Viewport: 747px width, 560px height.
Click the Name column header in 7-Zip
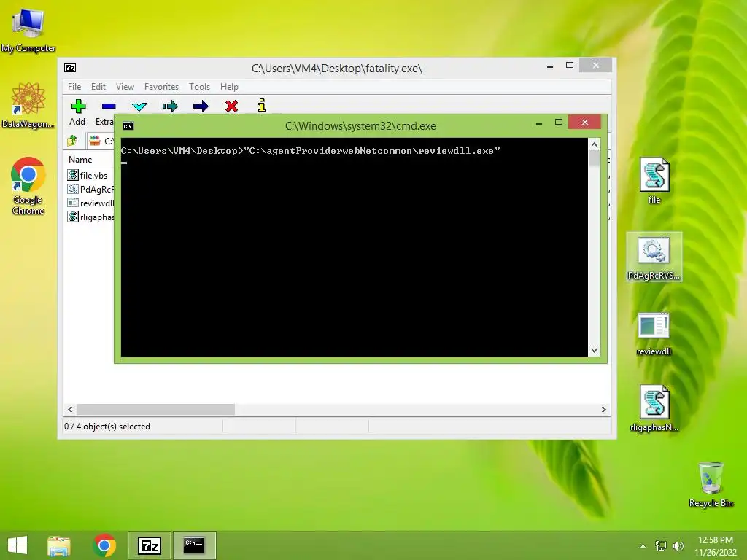(x=80, y=160)
